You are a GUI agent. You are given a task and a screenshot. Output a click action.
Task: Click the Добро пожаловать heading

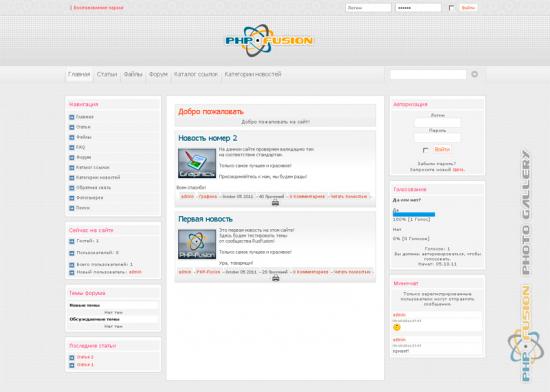click(x=211, y=111)
